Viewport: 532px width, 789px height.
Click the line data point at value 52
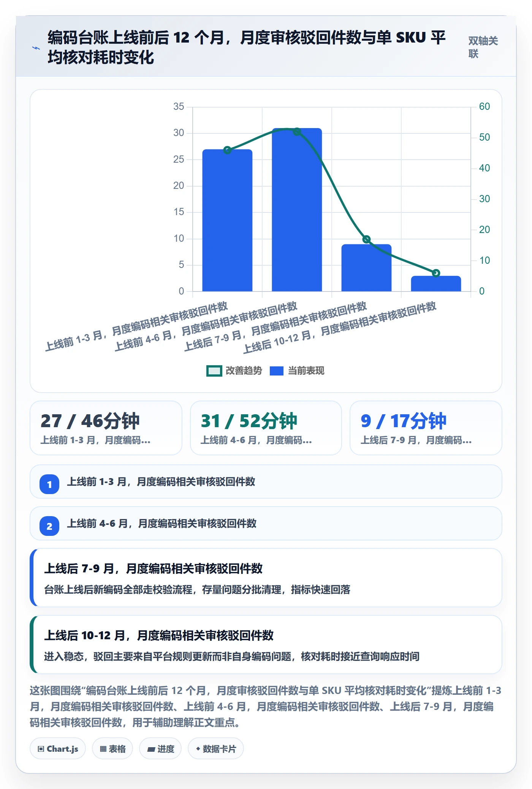point(297,131)
